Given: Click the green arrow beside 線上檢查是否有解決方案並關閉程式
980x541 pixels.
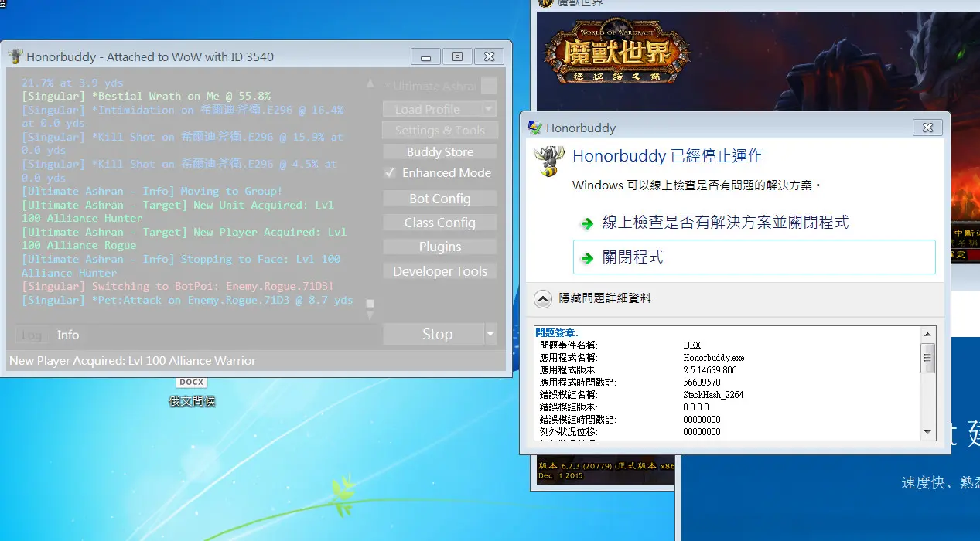Looking at the screenshot, I should coord(588,223).
